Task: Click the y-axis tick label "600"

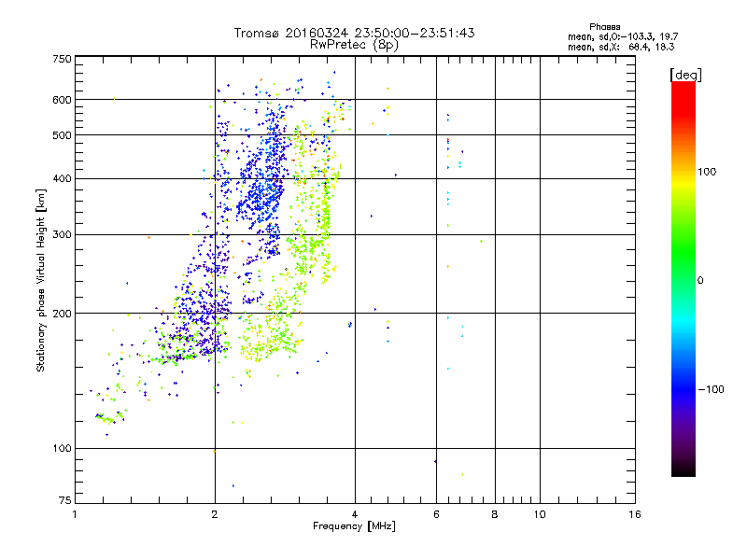Action: [x=62, y=100]
